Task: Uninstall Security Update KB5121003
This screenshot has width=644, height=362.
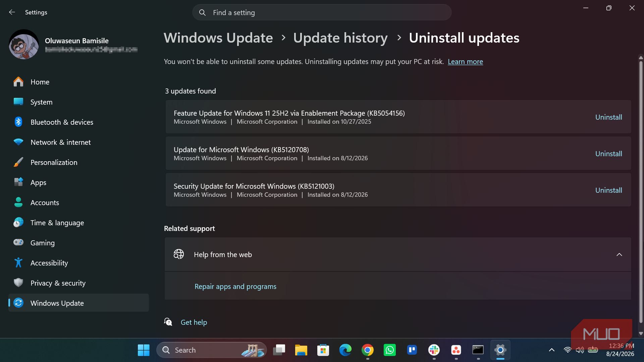Action: click(608, 190)
